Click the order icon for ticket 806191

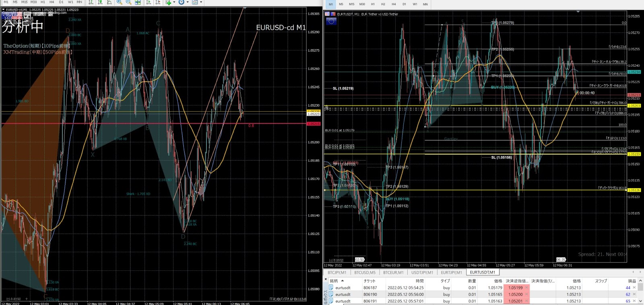[331, 301]
